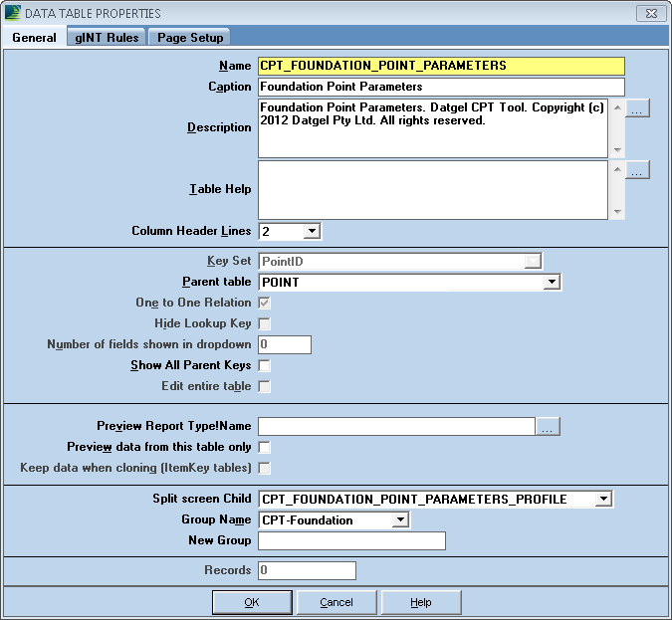The width and height of the screenshot is (672, 620).
Task: Open Column Header Lines dropdown
Action: click(311, 231)
